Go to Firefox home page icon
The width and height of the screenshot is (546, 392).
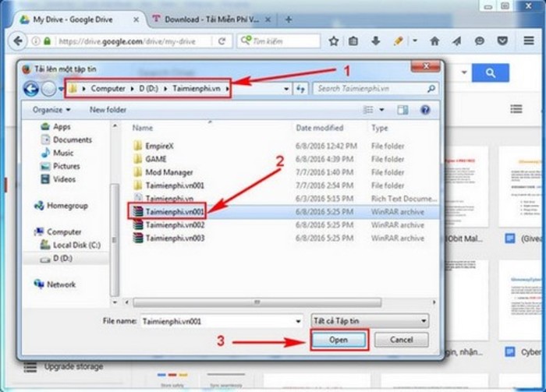(434, 41)
